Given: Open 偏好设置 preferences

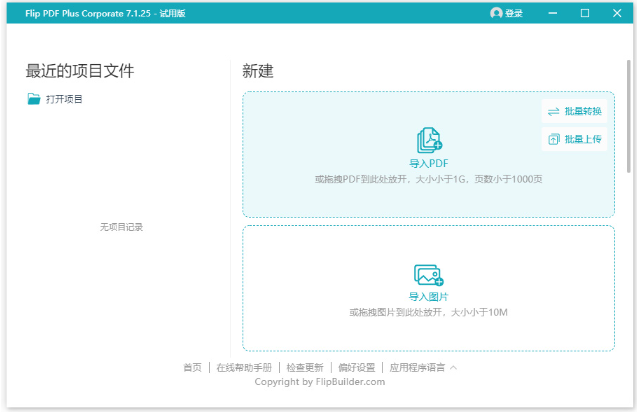Looking at the screenshot, I should point(357,368).
